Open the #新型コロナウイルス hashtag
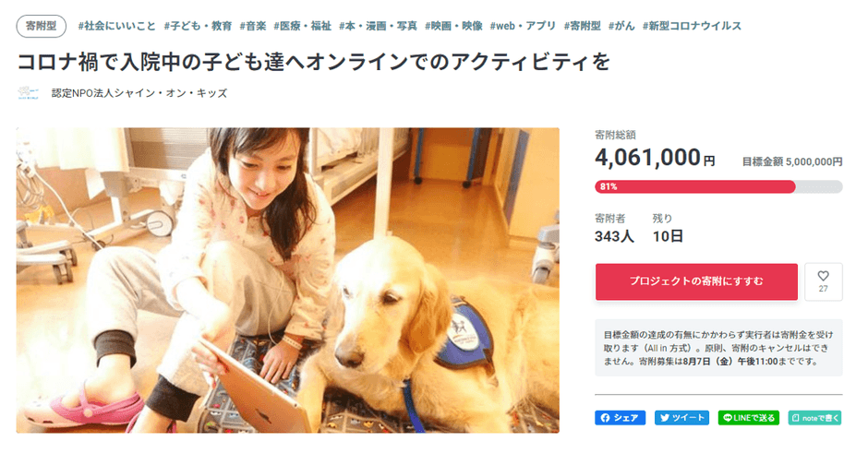The height and width of the screenshot is (465, 868). 692,26
